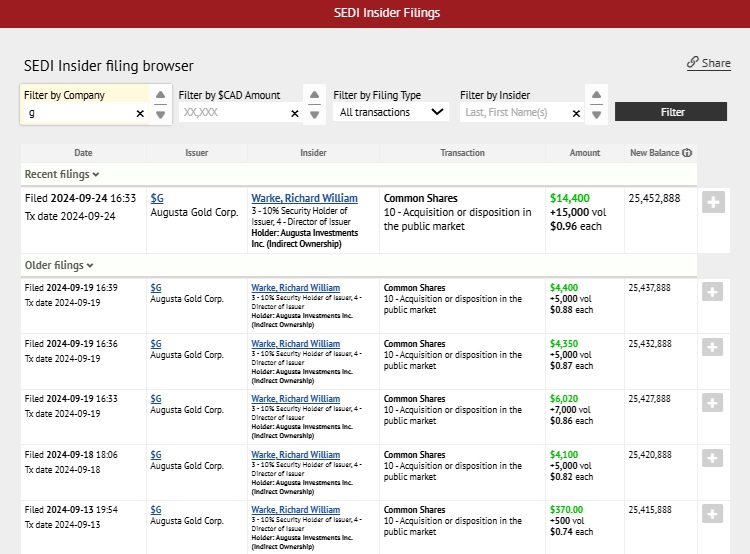Expand the filing with balance 25,420,888

pyautogui.click(x=712, y=458)
